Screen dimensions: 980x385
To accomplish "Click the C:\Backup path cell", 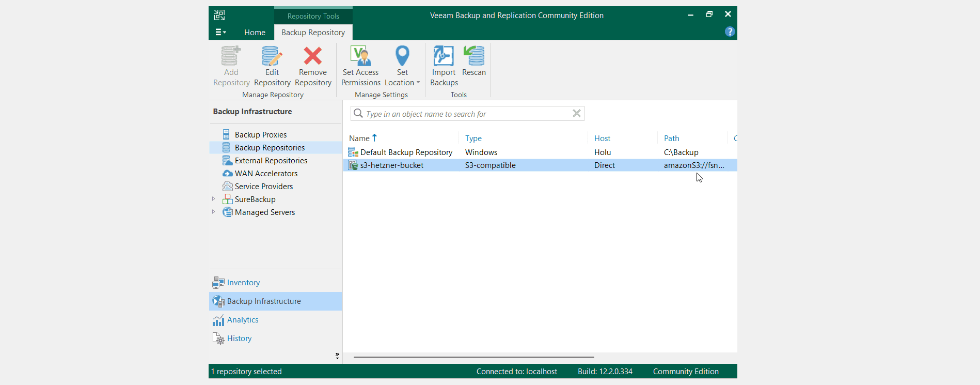I will (x=681, y=152).
